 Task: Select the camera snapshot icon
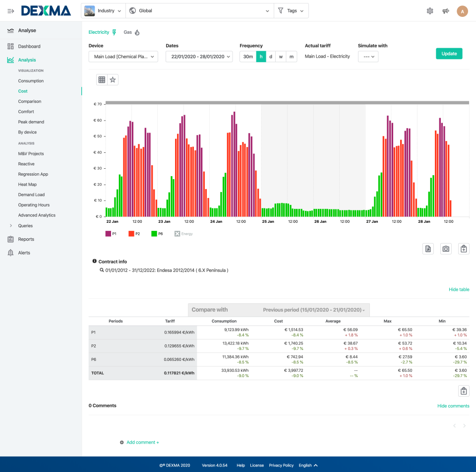[x=446, y=248]
